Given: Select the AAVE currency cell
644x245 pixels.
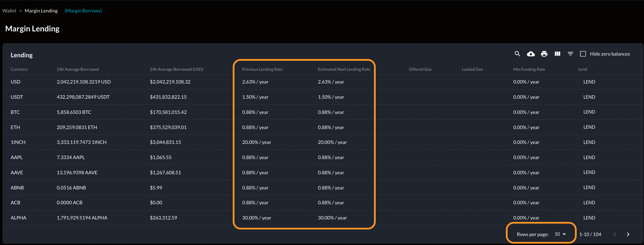Looking at the screenshot, I should pyautogui.click(x=17, y=173).
